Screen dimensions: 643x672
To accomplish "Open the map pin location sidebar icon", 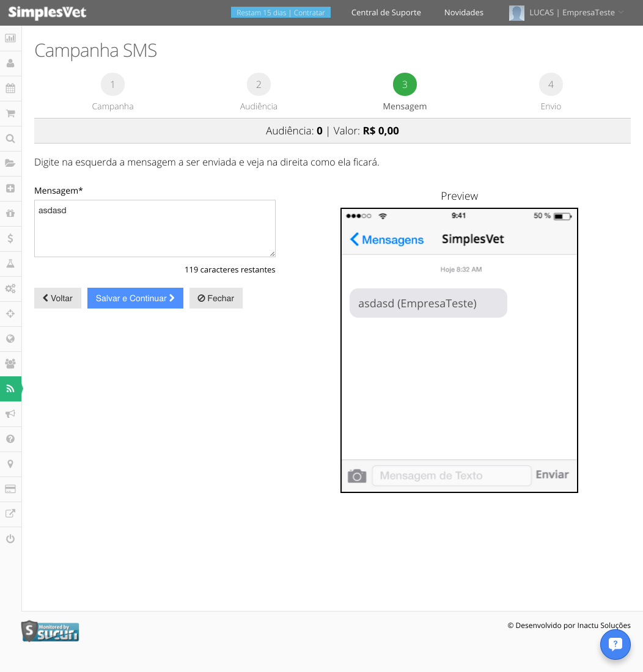I will coord(10,464).
